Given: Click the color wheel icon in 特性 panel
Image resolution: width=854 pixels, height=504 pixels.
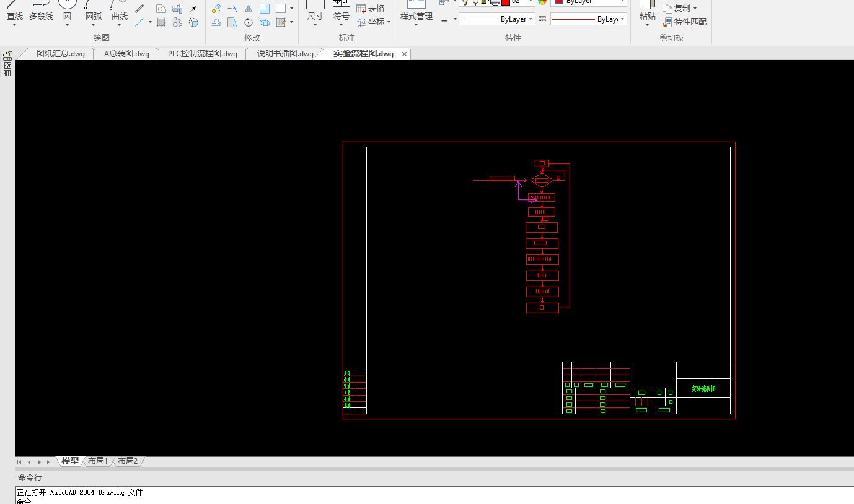Looking at the screenshot, I should 542,2.
